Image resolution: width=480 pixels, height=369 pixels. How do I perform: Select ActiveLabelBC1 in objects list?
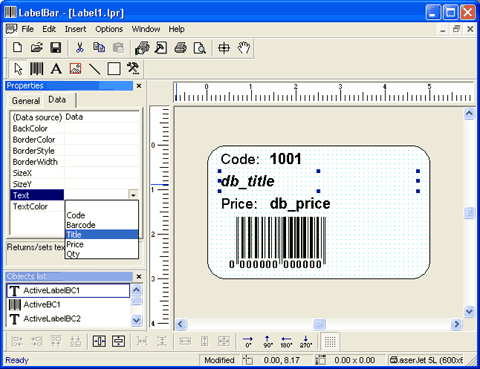point(68,290)
